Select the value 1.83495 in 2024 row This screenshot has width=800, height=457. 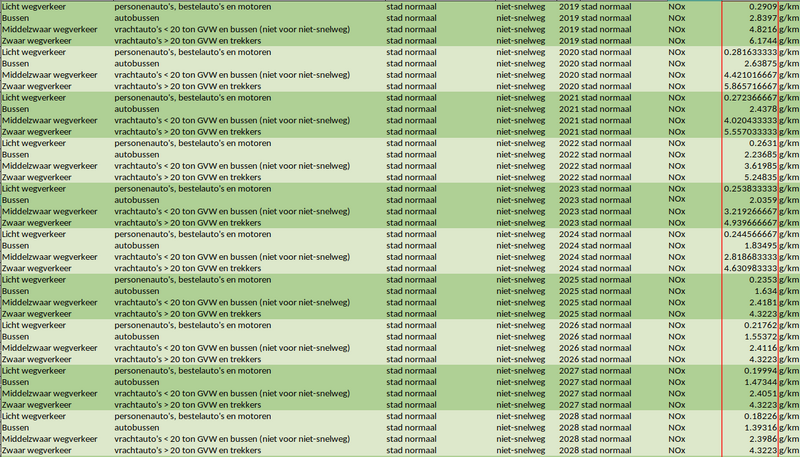762,245
